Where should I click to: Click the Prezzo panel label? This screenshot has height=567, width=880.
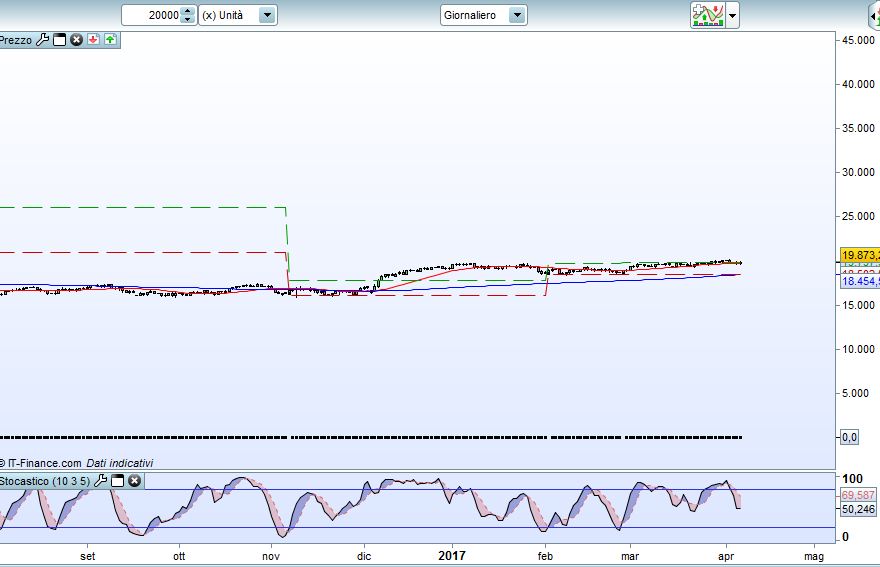pyautogui.click(x=16, y=40)
